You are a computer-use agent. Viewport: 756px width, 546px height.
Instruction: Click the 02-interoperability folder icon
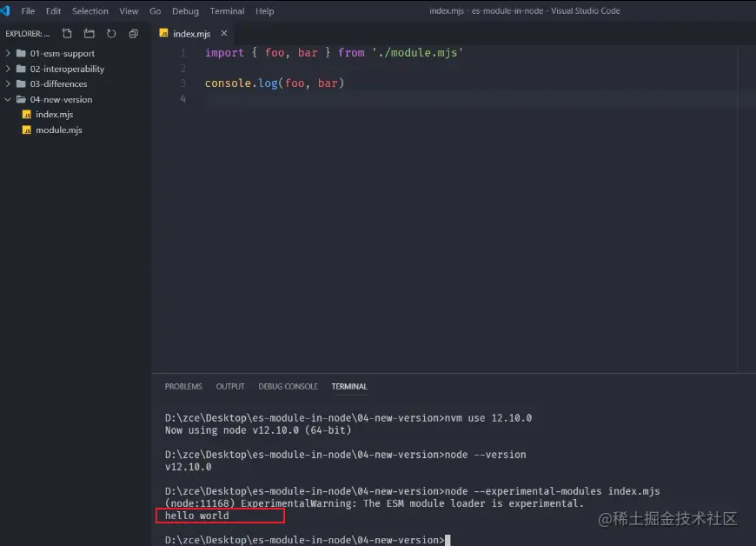click(21, 69)
